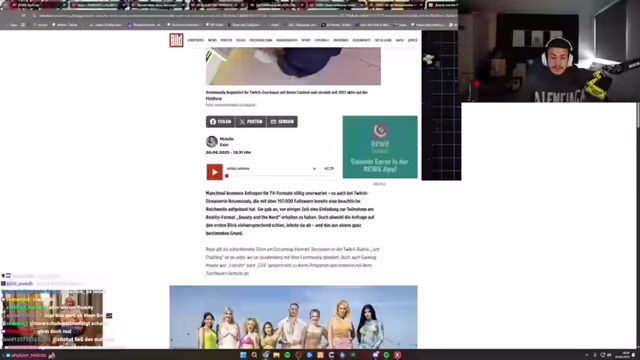This screenshot has height=360, width=640.
Task: Open Windows taskbar search
Action: point(254,355)
